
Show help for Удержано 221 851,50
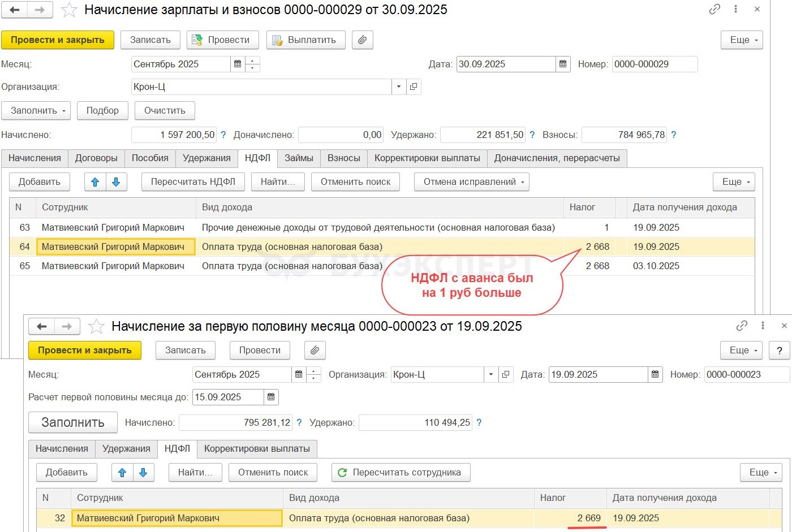(532, 135)
